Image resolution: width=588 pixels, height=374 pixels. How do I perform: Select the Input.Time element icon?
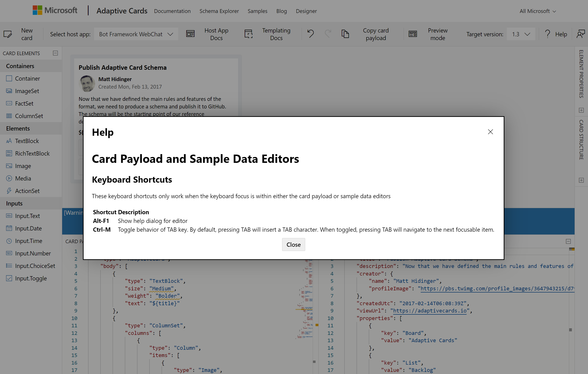point(9,241)
